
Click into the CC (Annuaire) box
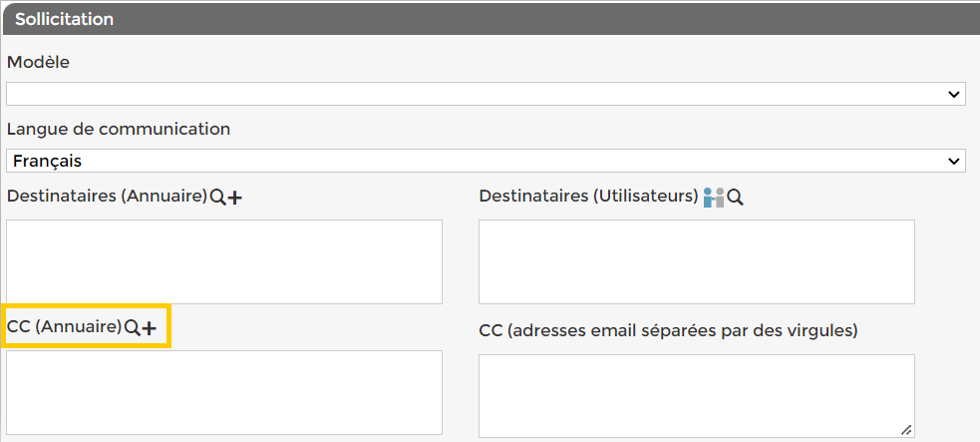coord(224,392)
